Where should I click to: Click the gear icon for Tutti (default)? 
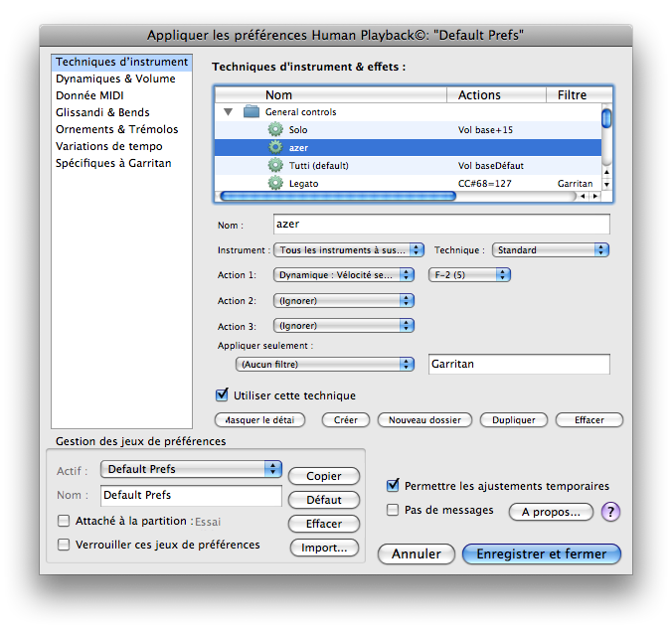275,166
